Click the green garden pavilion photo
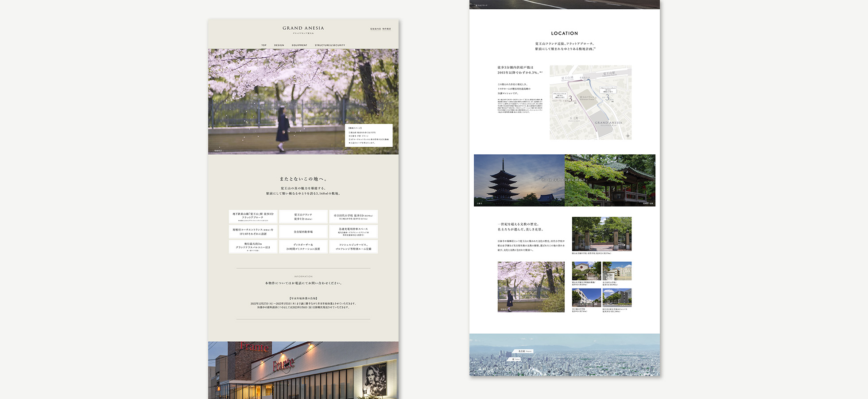This screenshot has width=868, height=399. (610, 180)
